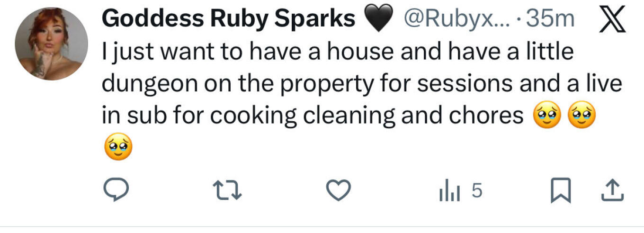Click the second pleading emoji after "chores"
This screenshot has height=233, width=644.
coord(582,116)
